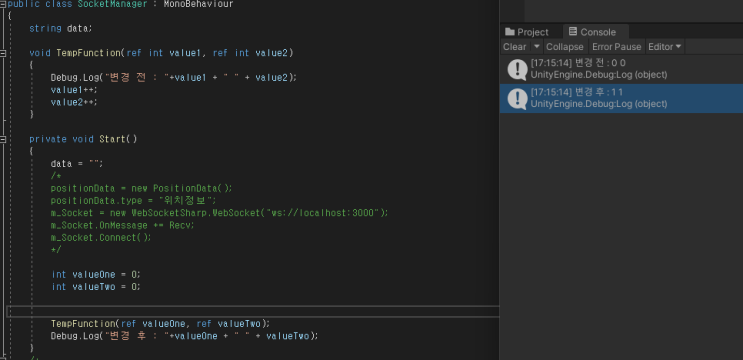Click the 'string data;' declaration line
The height and width of the screenshot is (360, 743).
click(61, 28)
